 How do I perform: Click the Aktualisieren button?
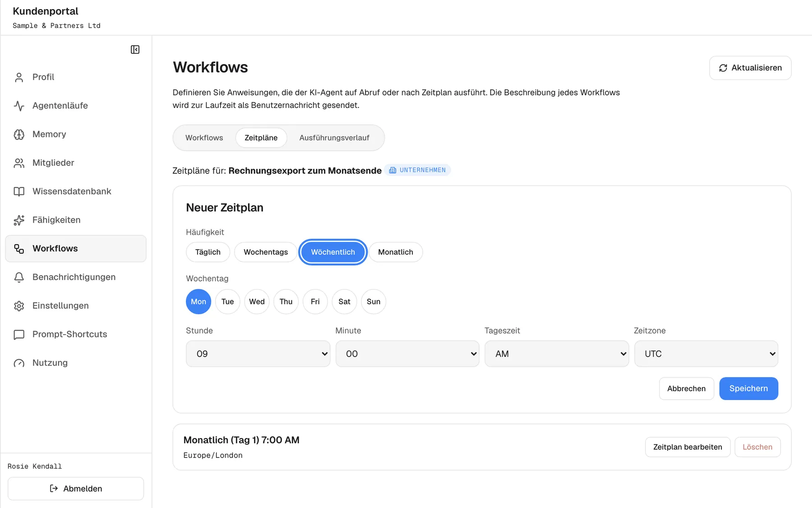(750, 68)
